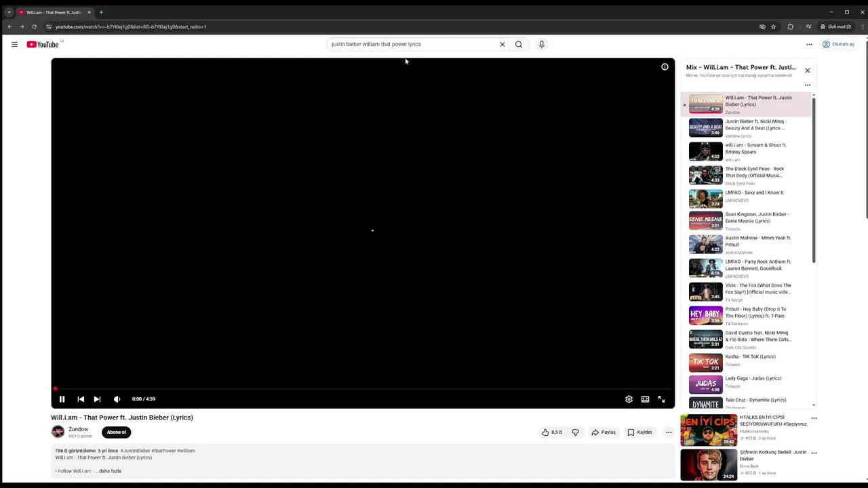Open more actions below video
868x488 pixels.
669,432
